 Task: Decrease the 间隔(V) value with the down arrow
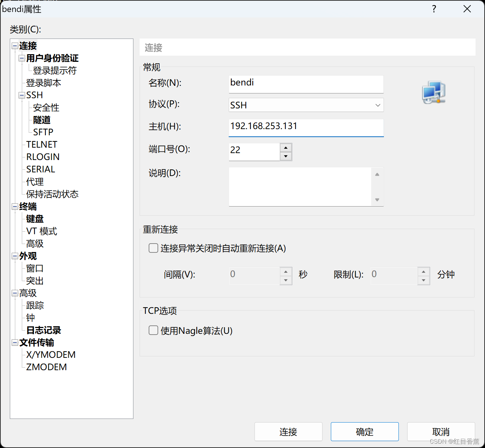coord(286,280)
